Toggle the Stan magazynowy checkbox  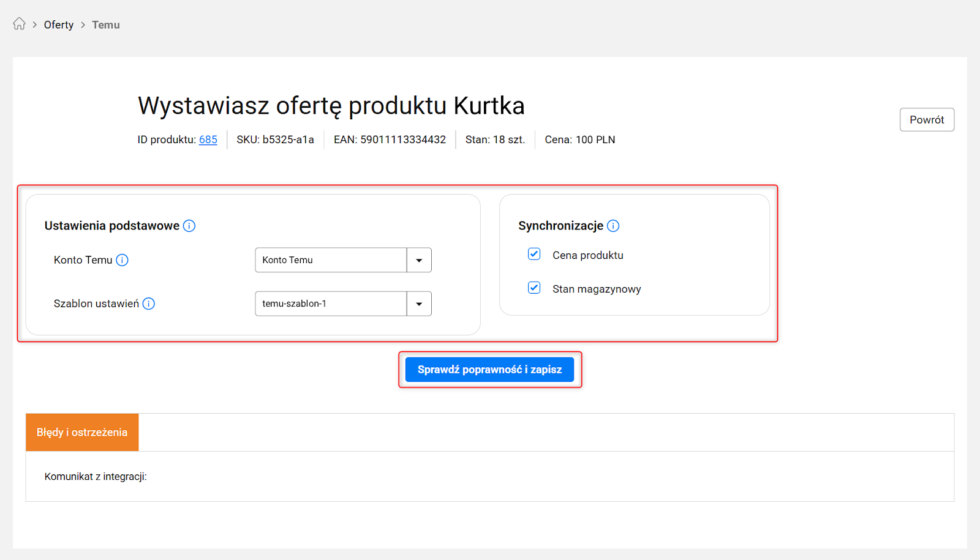click(534, 288)
